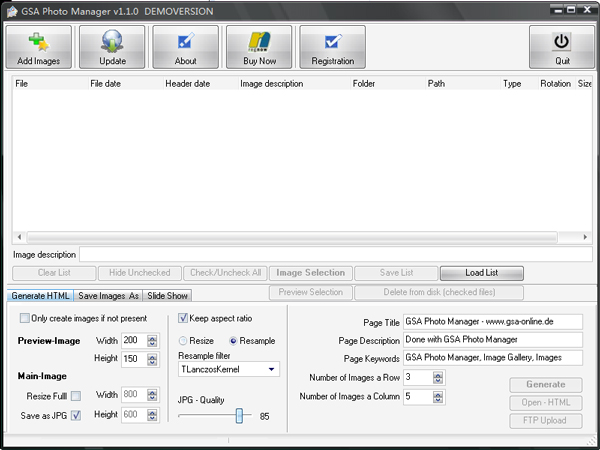600x450 pixels.
Task: Click the scroll left arrow of list
Action: coord(20,237)
